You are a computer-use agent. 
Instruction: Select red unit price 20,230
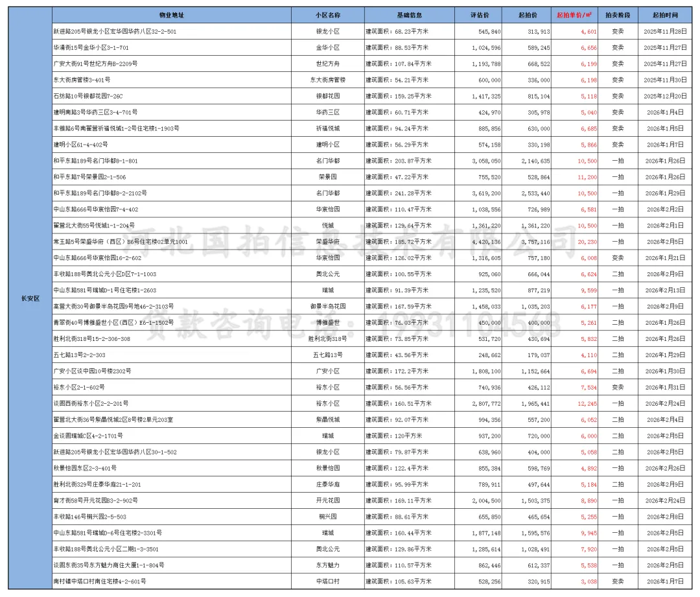click(x=587, y=242)
